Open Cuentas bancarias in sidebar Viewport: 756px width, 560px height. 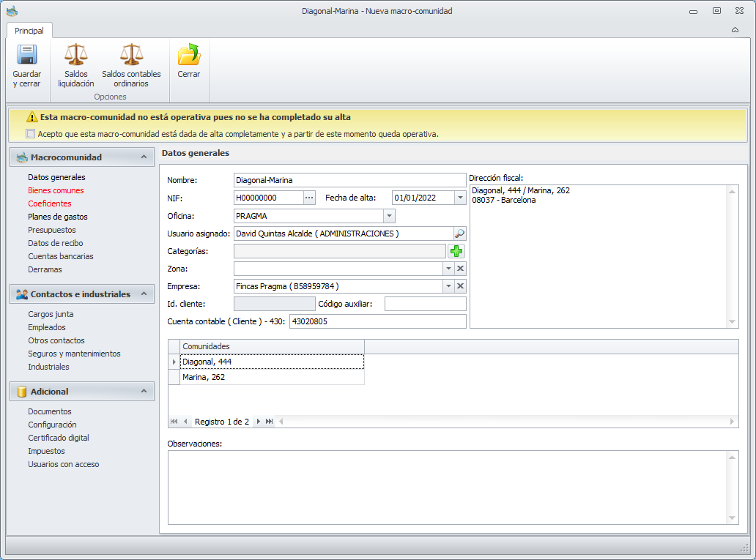[60, 256]
